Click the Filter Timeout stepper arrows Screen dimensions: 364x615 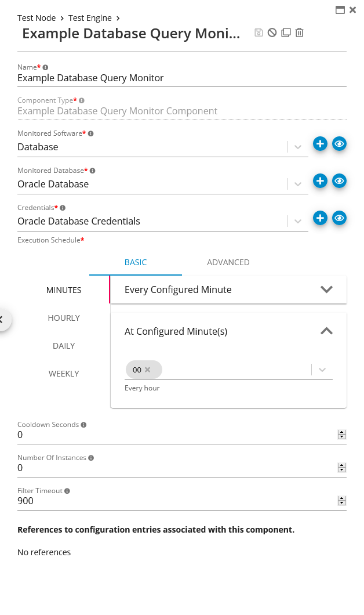[x=341, y=501]
